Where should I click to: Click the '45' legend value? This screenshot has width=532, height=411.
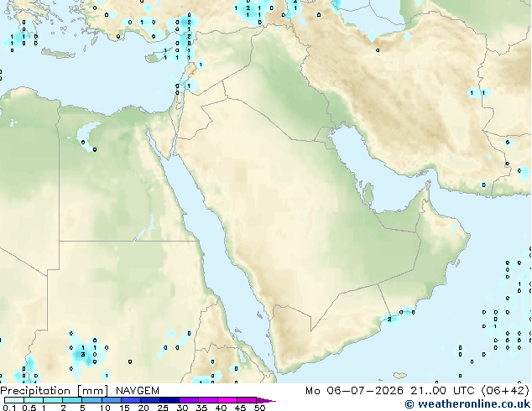coord(240,408)
